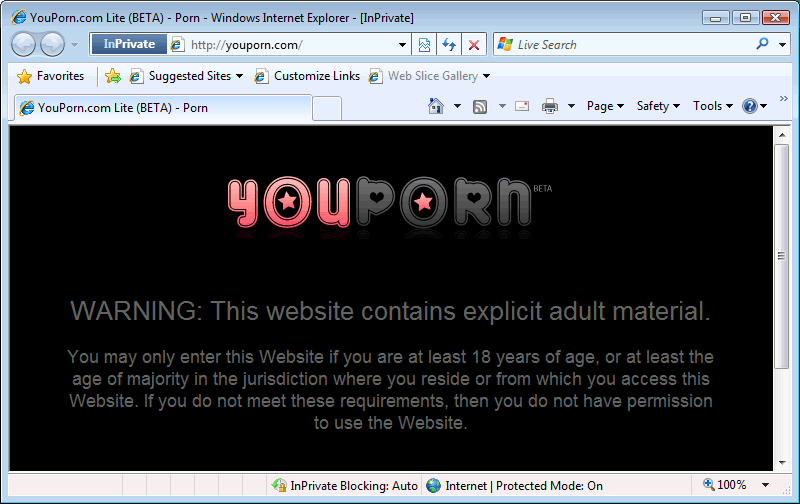
Task: Open the Favorites center
Action: (50, 76)
